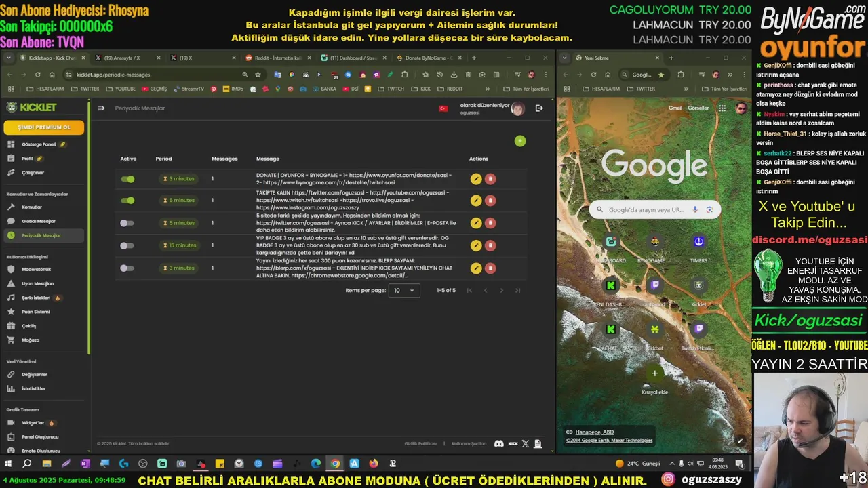Enable the VIP BADGE message toggle

point(127,245)
